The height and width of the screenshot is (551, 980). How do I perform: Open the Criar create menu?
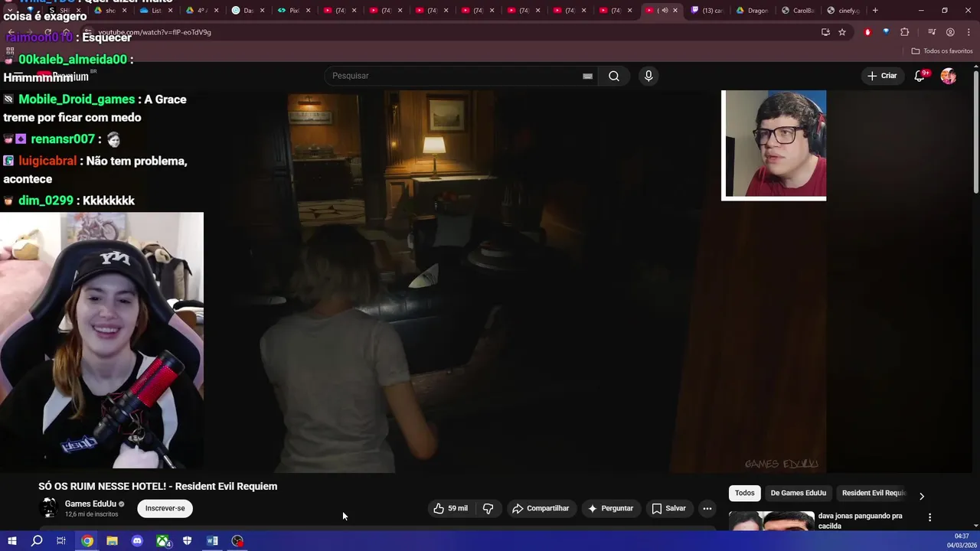click(881, 76)
